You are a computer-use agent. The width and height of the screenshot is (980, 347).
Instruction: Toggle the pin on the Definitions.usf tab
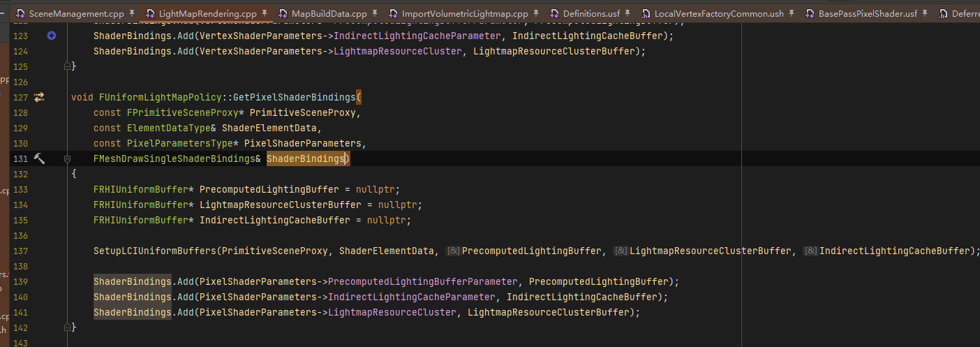(x=628, y=13)
